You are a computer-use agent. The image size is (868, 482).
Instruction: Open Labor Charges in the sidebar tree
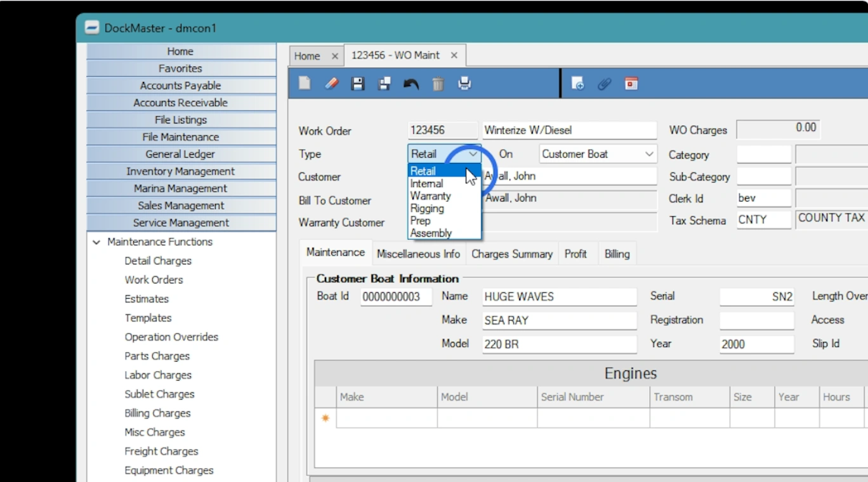158,375
